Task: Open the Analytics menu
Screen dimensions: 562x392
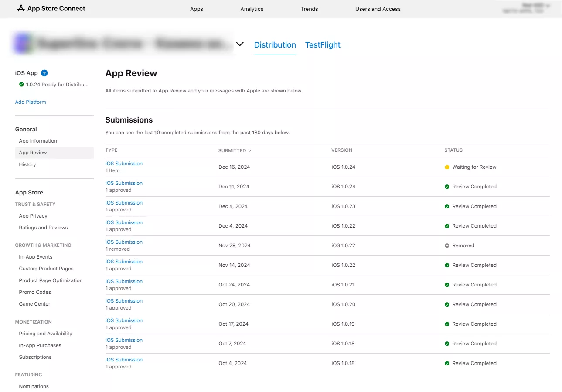Action: (x=252, y=9)
